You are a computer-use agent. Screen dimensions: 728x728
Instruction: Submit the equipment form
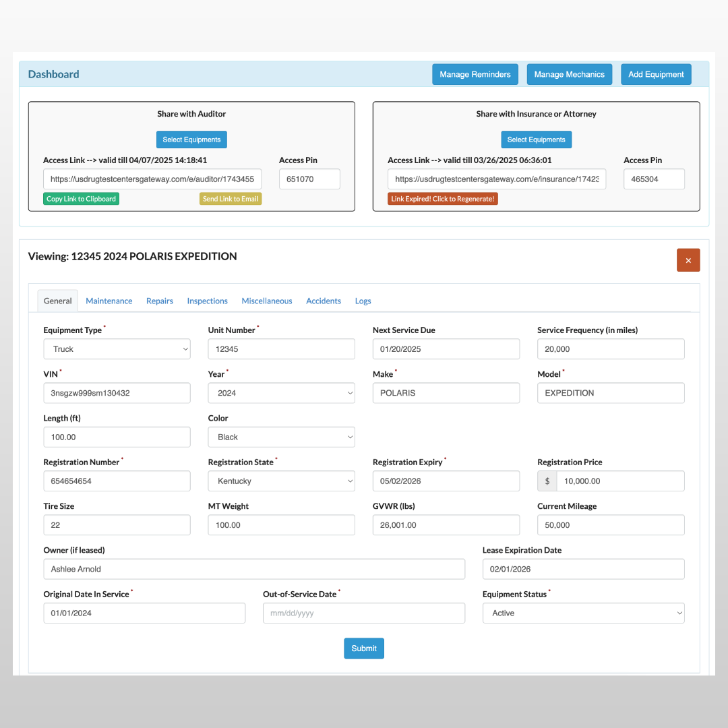364,648
